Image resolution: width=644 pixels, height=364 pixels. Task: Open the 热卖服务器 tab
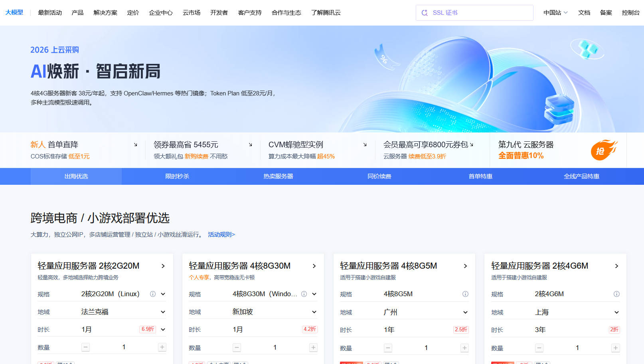(x=278, y=176)
